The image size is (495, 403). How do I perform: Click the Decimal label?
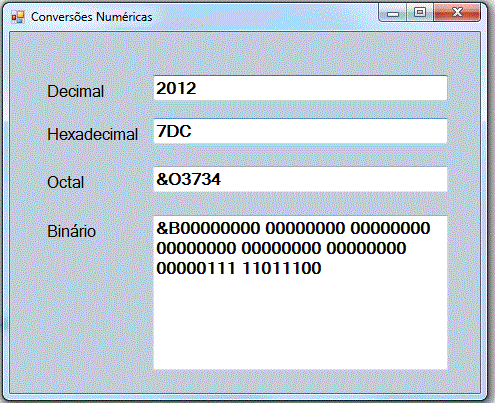(x=76, y=91)
